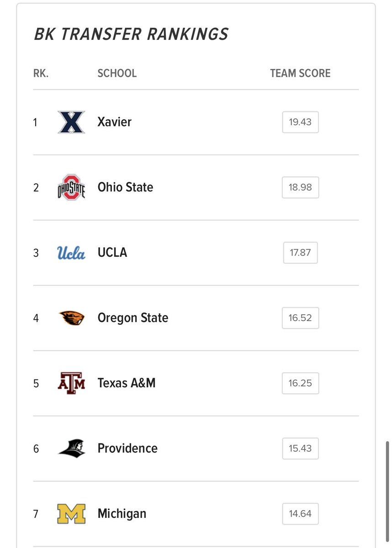Click Michigan's 14.64 score box
The width and height of the screenshot is (392, 548).
300,514
